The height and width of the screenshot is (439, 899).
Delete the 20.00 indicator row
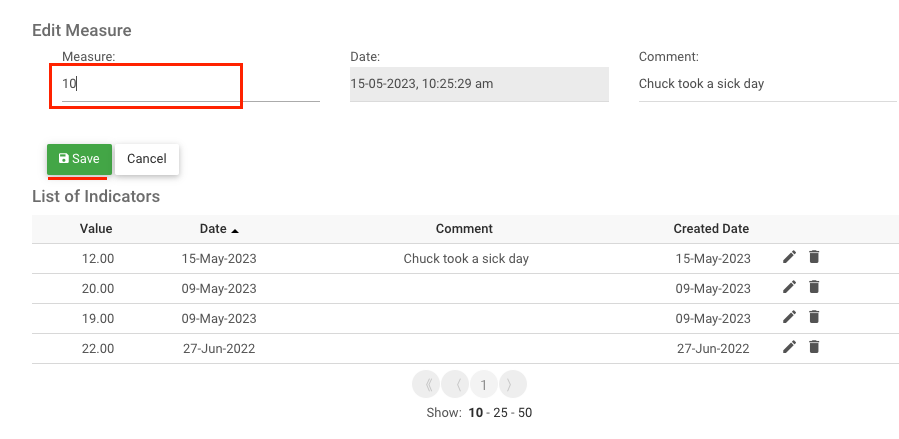click(814, 288)
